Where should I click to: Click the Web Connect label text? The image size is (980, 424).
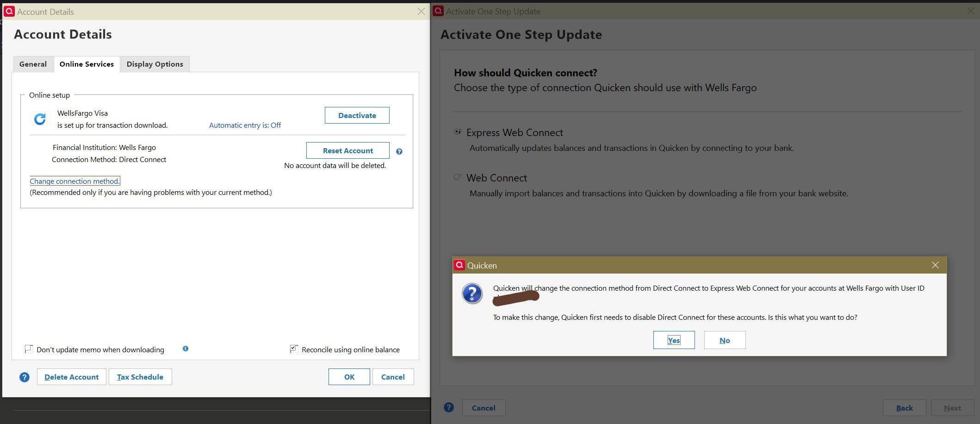pyautogui.click(x=496, y=178)
